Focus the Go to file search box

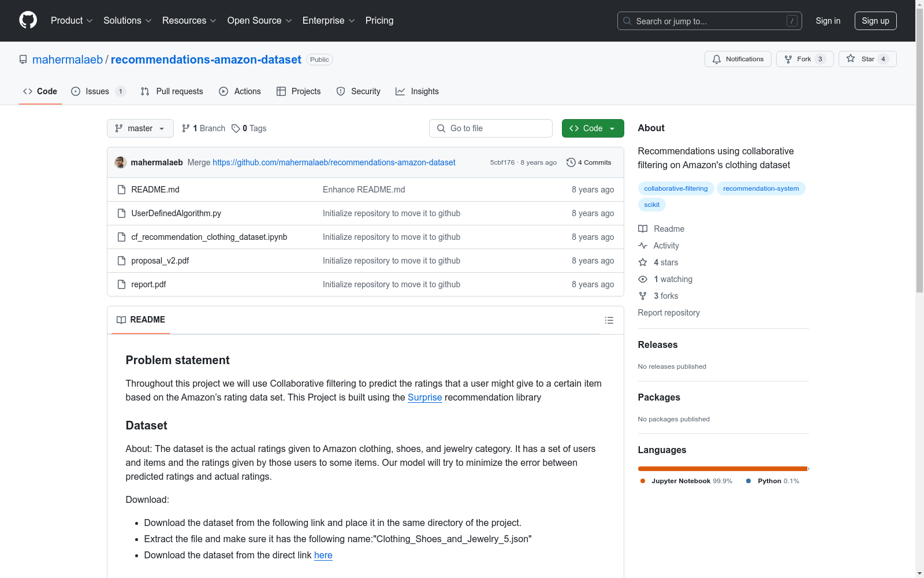(x=491, y=128)
